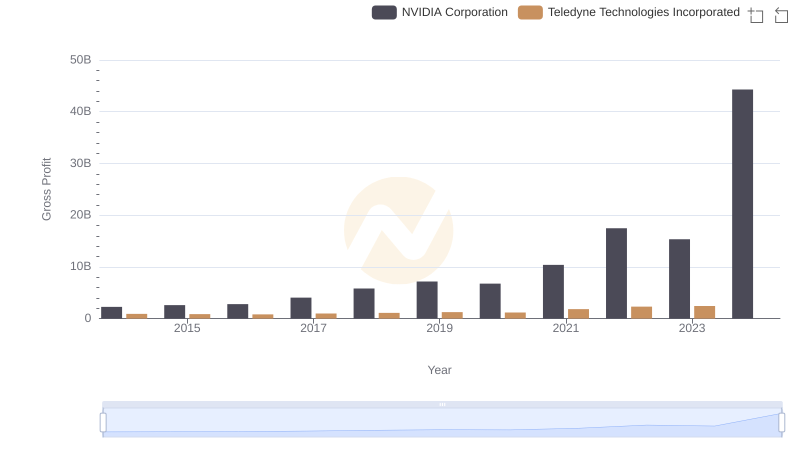Click the data zoom slider preview area
Viewport: 800px width, 461px height.
click(x=442, y=422)
